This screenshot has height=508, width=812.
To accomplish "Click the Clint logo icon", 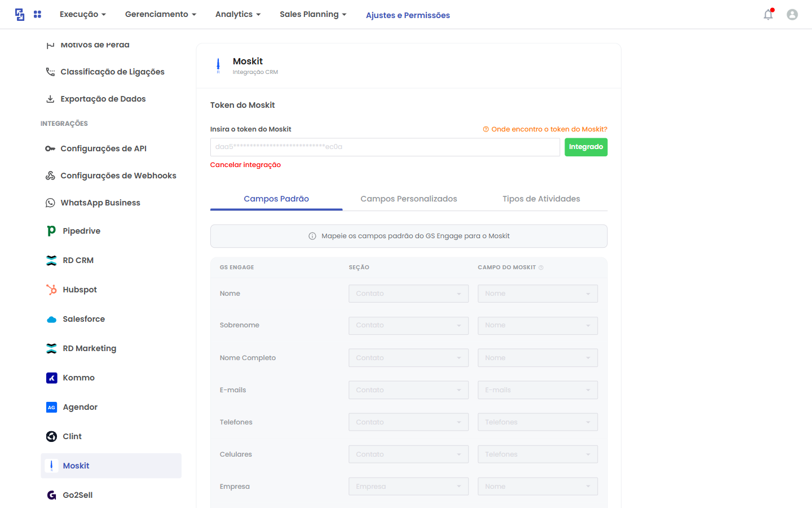I will [x=51, y=436].
